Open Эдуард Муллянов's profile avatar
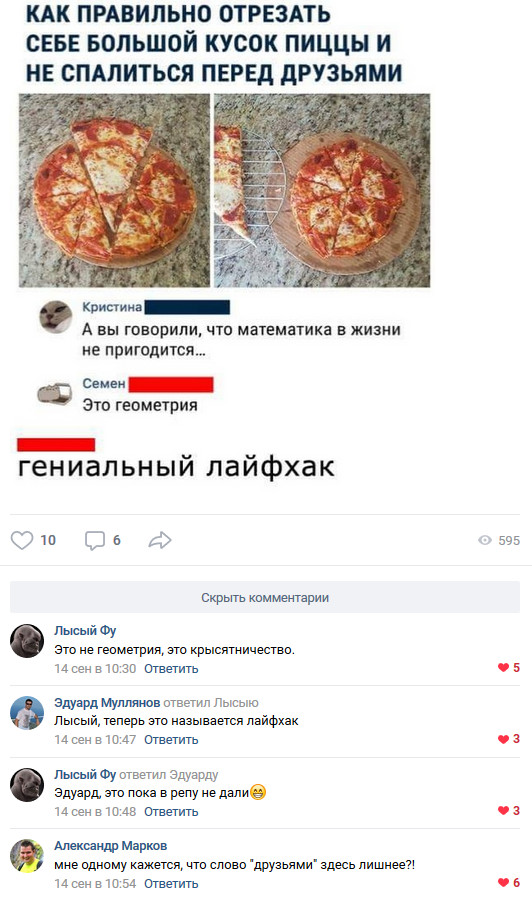This screenshot has width=532, height=898. coord(27,713)
